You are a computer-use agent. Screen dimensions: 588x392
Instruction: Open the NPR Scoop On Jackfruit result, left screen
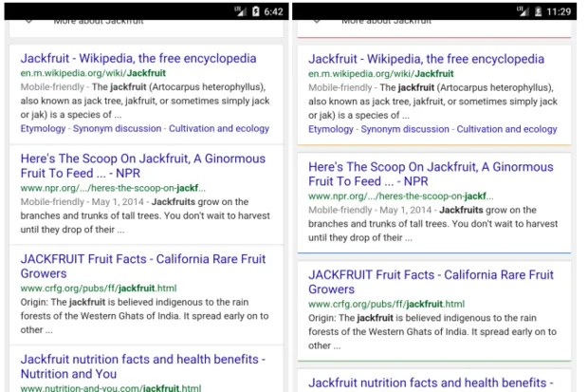click(x=143, y=166)
